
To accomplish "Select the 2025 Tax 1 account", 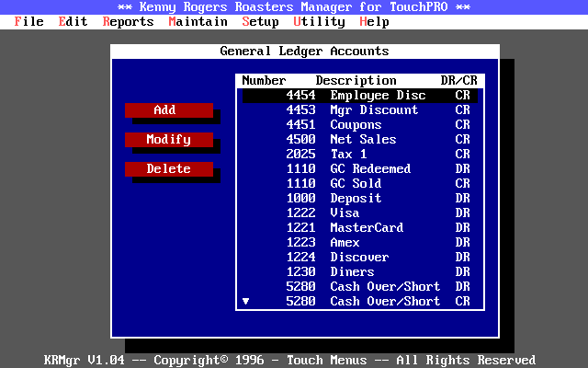I will (x=360, y=155).
